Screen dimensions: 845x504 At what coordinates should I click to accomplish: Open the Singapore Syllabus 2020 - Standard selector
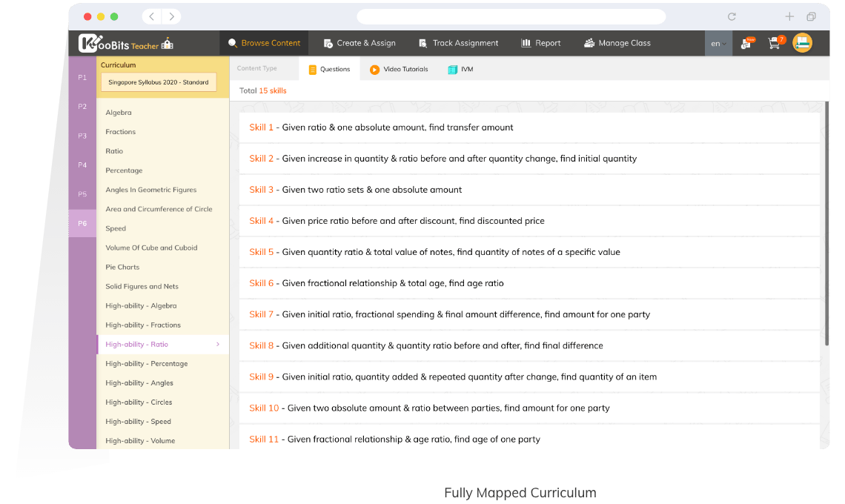[x=159, y=82]
